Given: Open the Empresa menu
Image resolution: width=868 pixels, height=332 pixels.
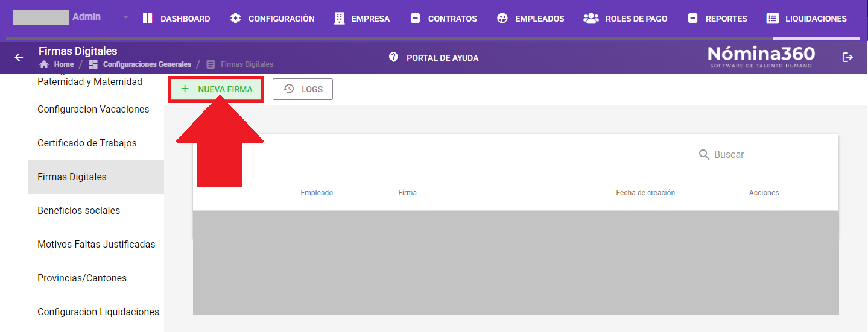Looking at the screenshot, I should pos(362,19).
